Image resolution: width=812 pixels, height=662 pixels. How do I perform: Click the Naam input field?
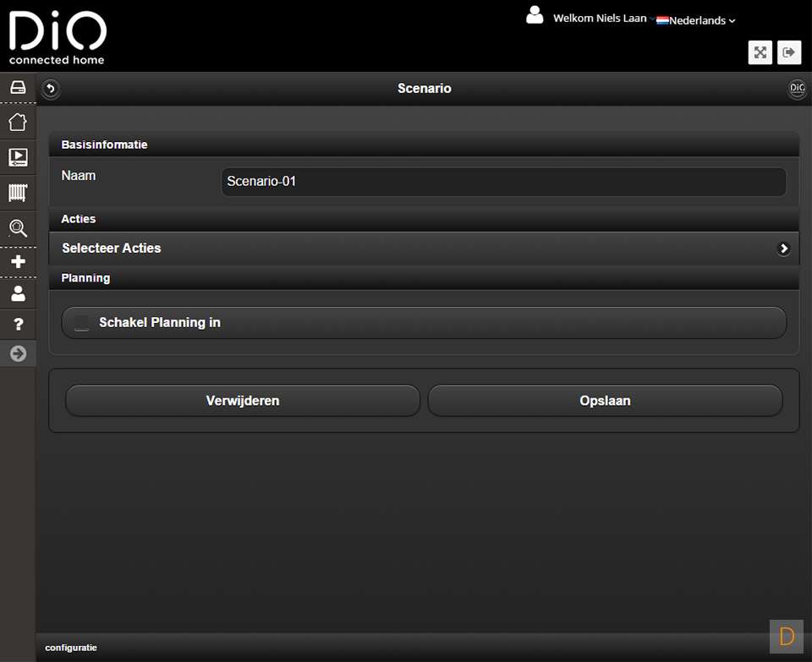503,182
